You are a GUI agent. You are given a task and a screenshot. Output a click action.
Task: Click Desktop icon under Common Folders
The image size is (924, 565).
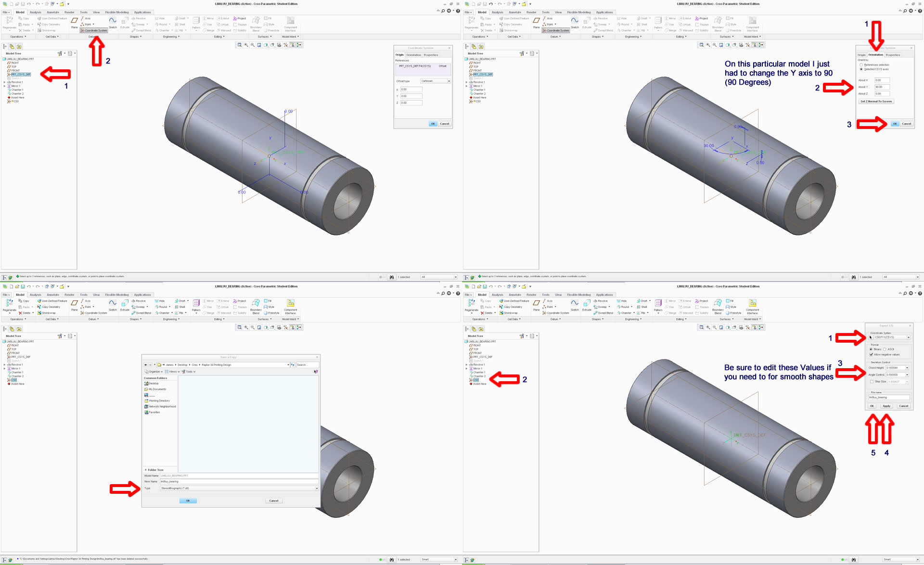[146, 384]
